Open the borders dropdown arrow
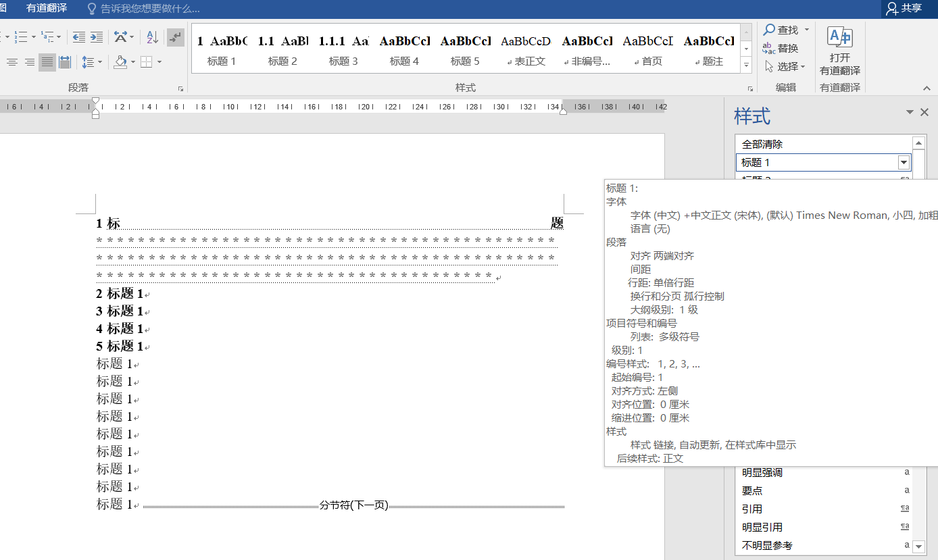The width and height of the screenshot is (938, 560). coord(159,62)
